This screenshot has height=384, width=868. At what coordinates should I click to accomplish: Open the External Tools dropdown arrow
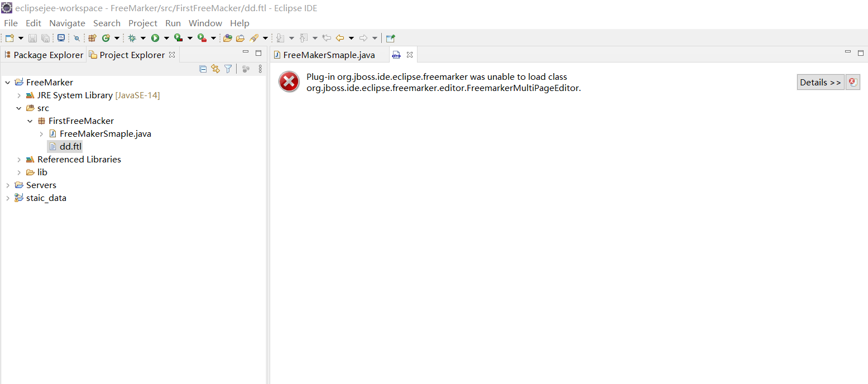pos(213,38)
